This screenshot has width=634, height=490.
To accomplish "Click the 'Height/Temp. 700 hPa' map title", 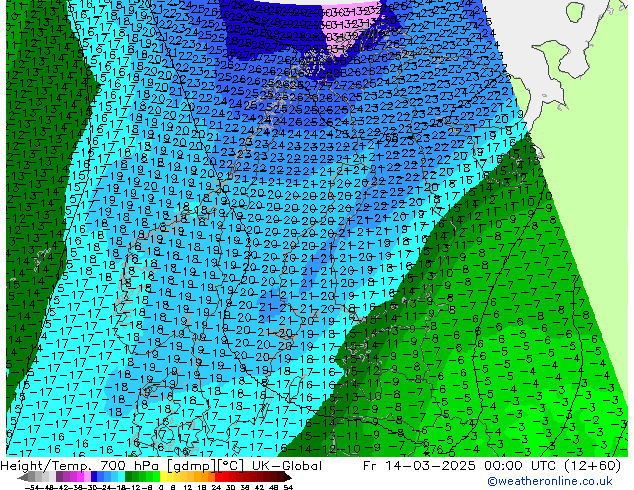I will tap(80, 466).
